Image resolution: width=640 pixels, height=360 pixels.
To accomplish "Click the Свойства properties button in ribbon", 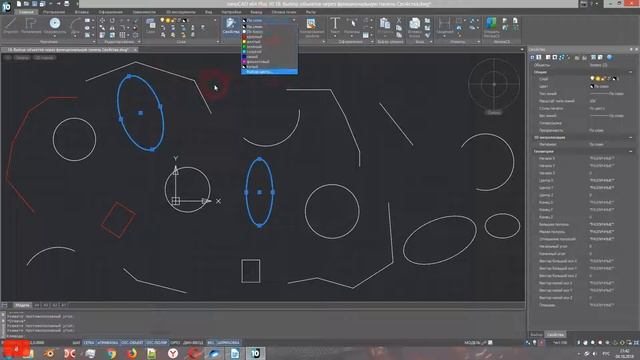I will [x=231, y=26].
